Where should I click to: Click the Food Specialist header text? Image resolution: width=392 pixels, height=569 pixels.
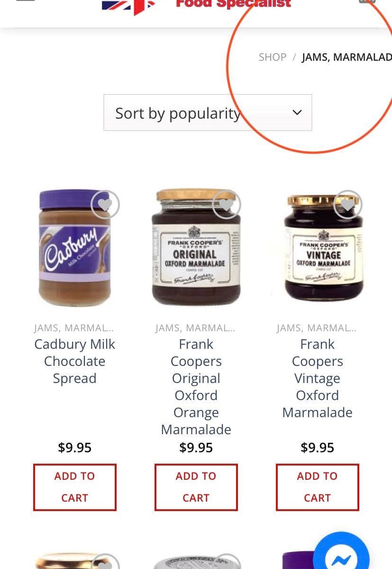tap(233, 4)
